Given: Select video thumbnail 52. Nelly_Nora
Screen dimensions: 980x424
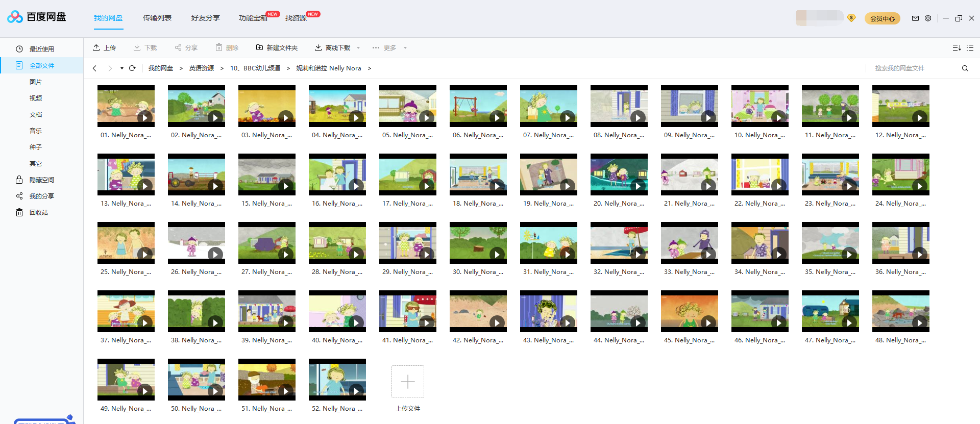Looking at the screenshot, I should [337, 380].
